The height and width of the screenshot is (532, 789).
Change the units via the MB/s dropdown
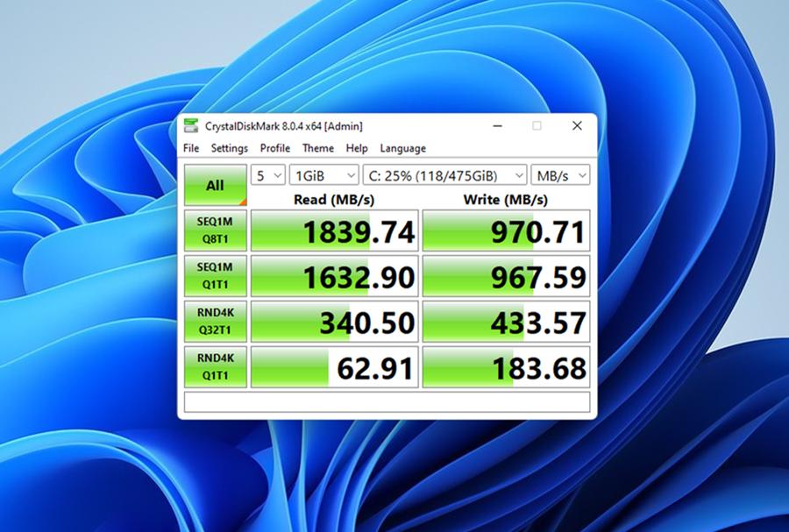click(x=560, y=174)
